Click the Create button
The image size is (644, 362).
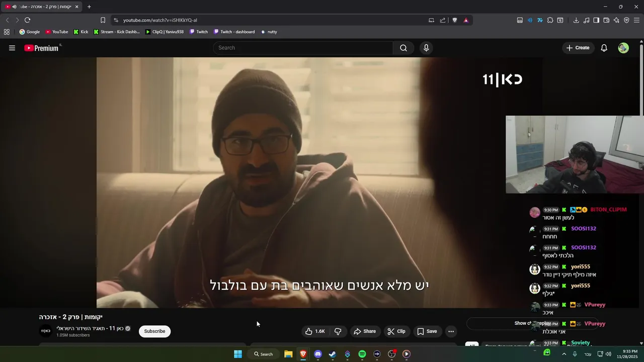(578, 48)
